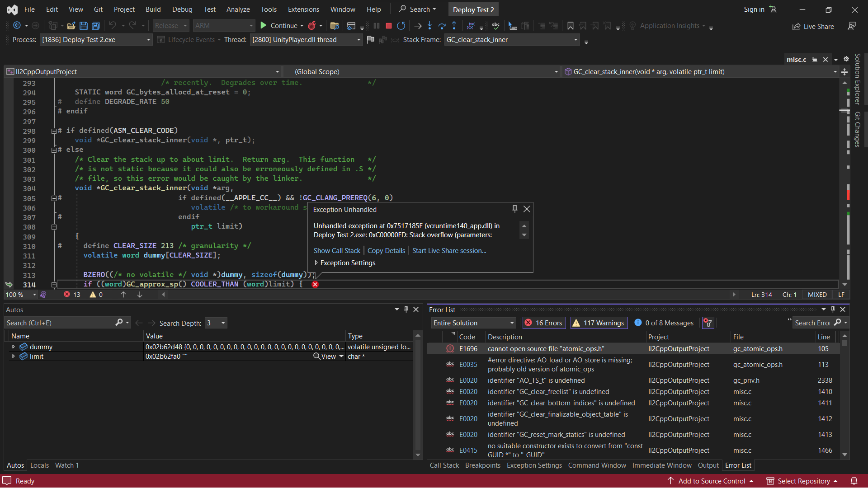Click the Show Call Stack link
This screenshot has height=488, width=868.
(x=337, y=250)
